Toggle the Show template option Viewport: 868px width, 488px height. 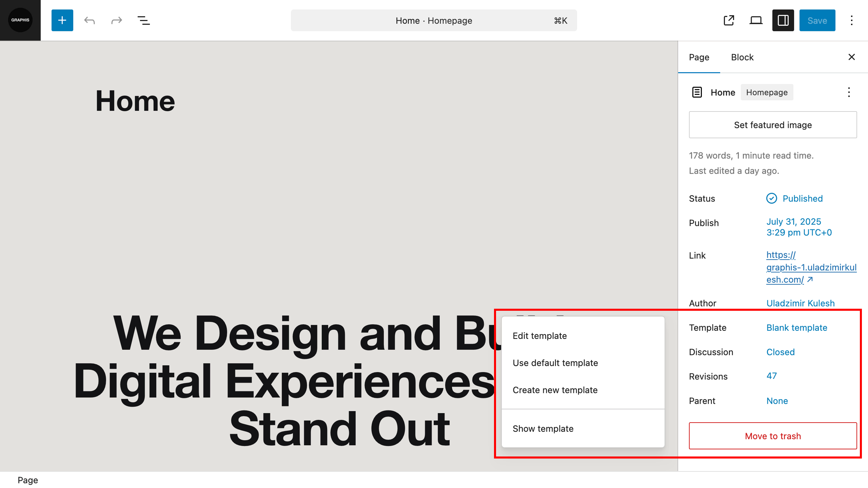coord(543,429)
